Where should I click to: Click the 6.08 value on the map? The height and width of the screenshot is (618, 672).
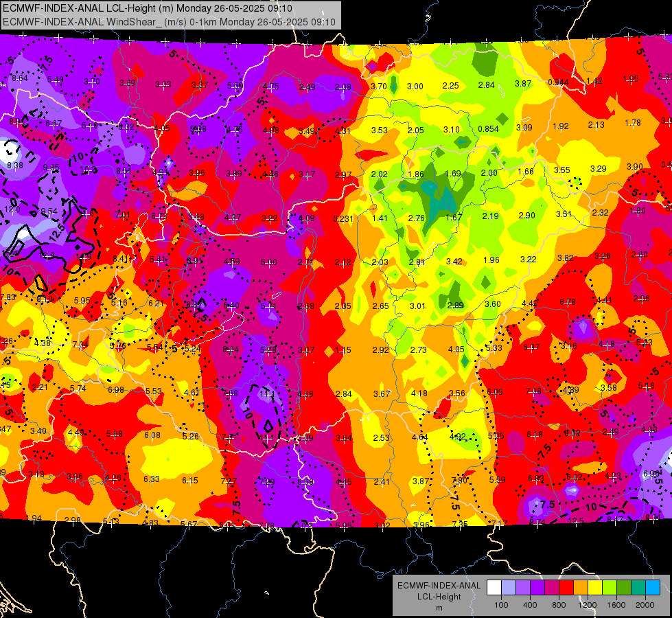152,435
